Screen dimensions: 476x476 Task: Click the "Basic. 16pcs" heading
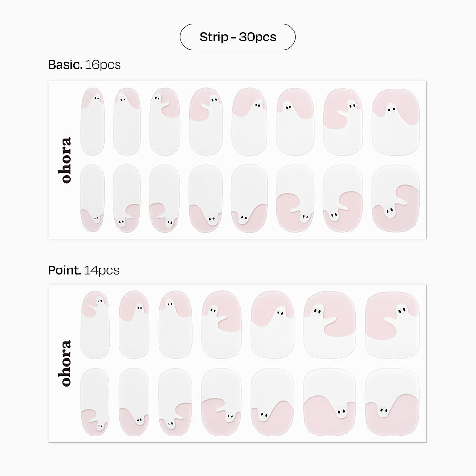click(84, 65)
